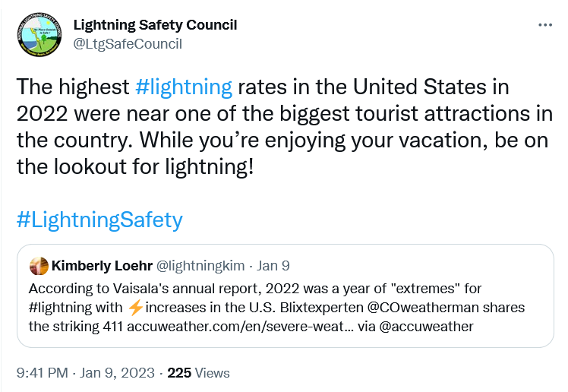The height and width of the screenshot is (392, 568).
Task: Open the three-dot more options menu
Action: coord(545,25)
